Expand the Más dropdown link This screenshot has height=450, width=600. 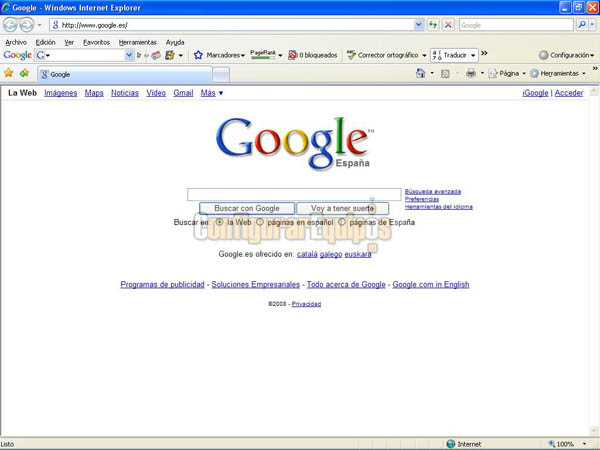(212, 93)
